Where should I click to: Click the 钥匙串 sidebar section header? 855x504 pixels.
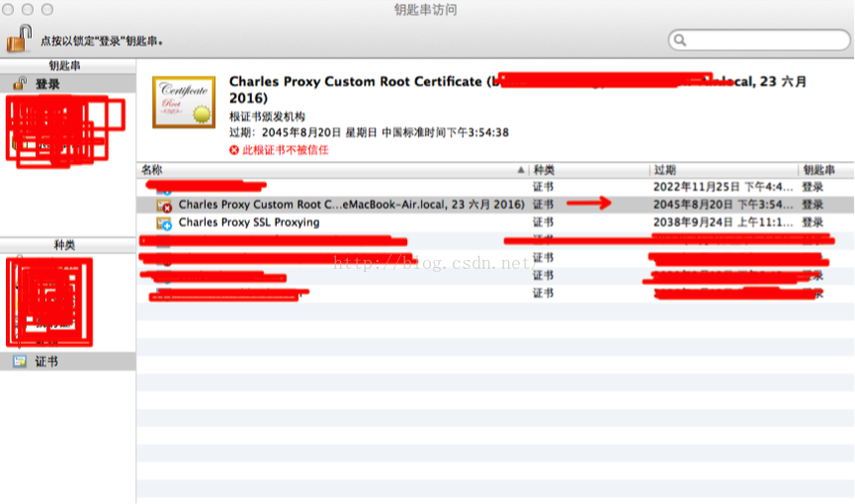tap(67, 65)
